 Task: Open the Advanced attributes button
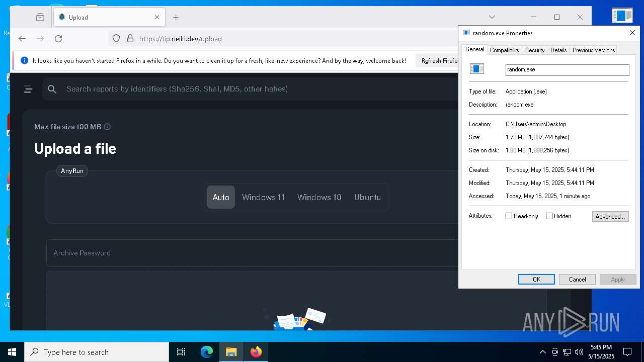click(610, 216)
